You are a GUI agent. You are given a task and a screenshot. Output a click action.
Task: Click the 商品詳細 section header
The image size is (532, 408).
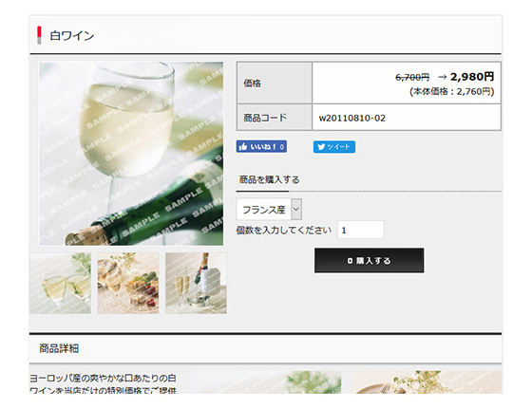59,348
